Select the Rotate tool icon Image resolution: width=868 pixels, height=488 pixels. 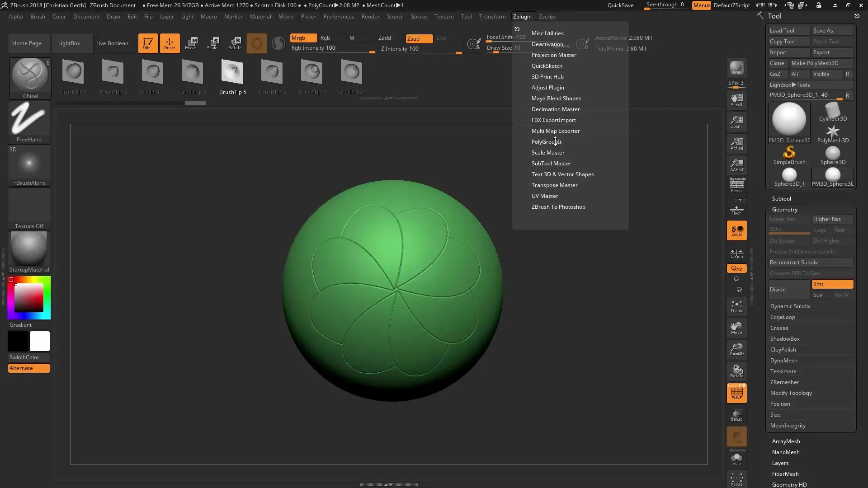click(235, 43)
